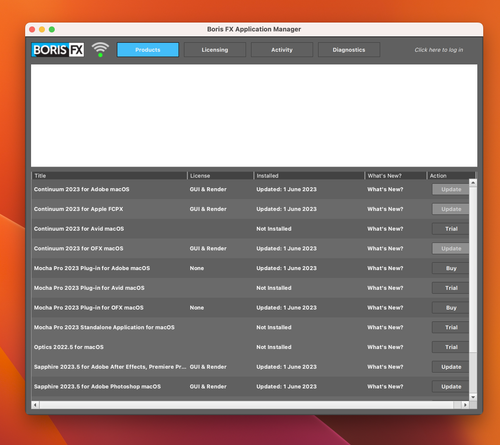500x445 pixels.
Task: Sort by the License column header
Action: click(x=220, y=176)
